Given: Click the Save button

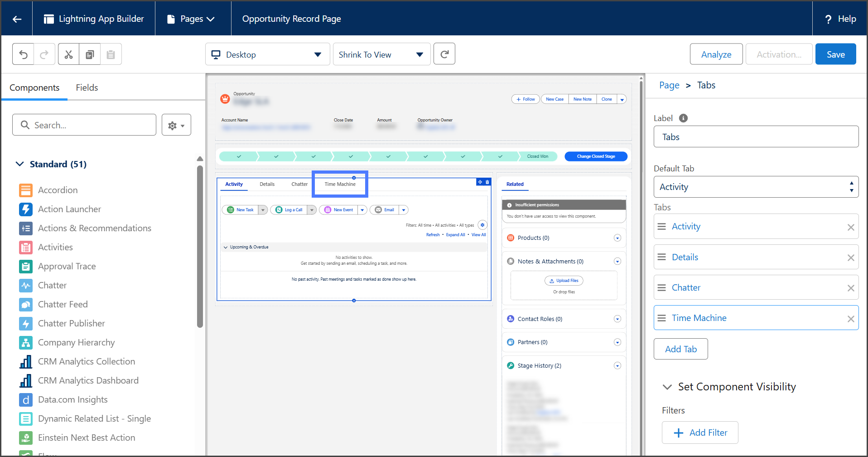Looking at the screenshot, I should coord(835,54).
